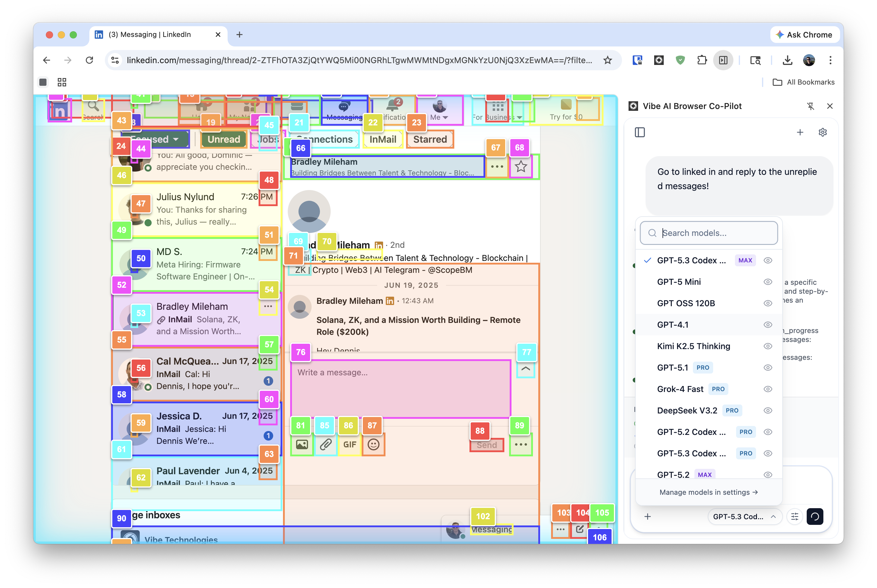This screenshot has width=877, height=588.
Task: Open a new browser tab
Action: (x=239, y=35)
